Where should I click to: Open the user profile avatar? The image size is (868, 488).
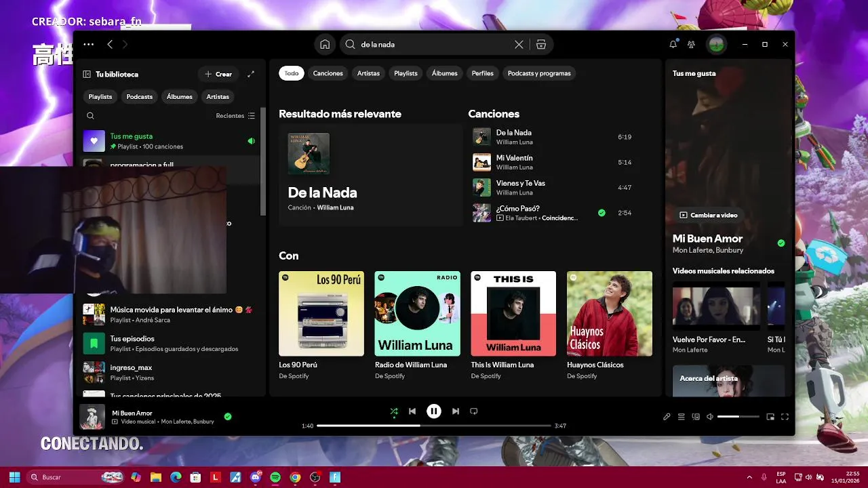(717, 44)
